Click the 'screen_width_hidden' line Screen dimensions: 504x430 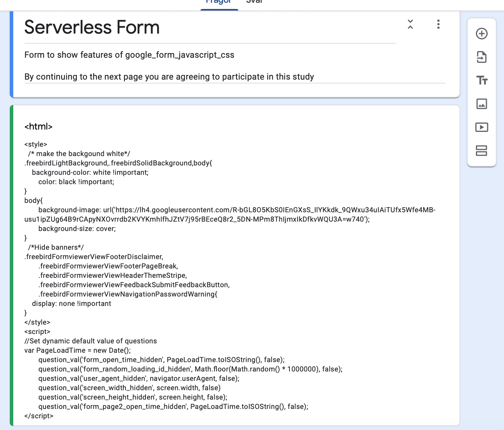click(130, 388)
